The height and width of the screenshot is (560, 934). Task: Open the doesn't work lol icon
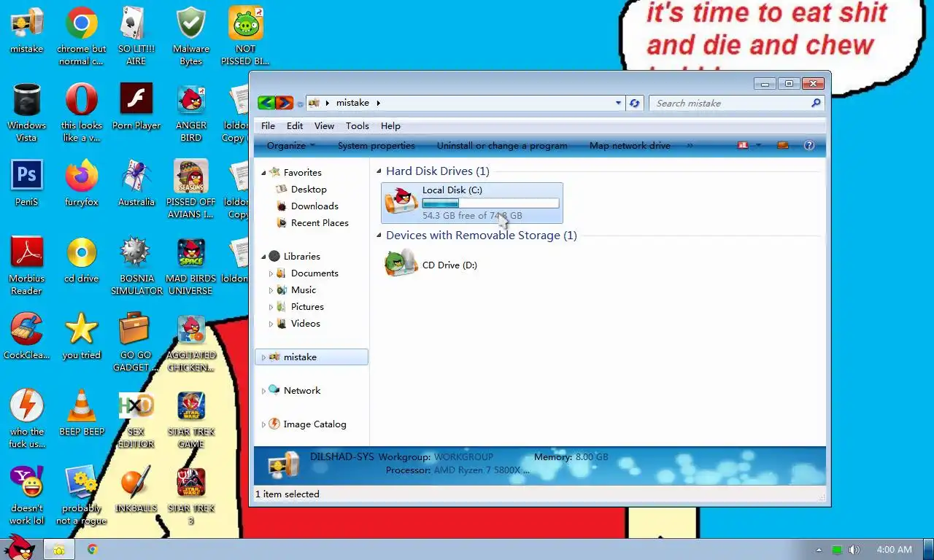click(x=26, y=495)
